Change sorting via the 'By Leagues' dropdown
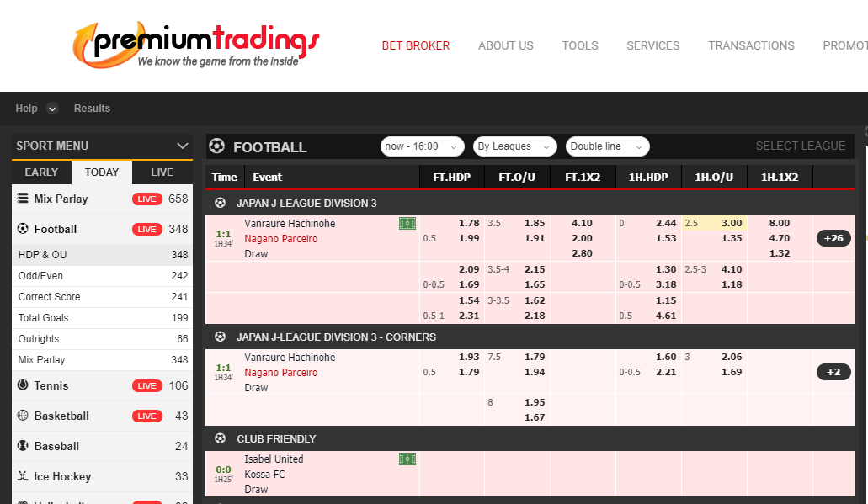The width and height of the screenshot is (868, 504). [x=514, y=146]
